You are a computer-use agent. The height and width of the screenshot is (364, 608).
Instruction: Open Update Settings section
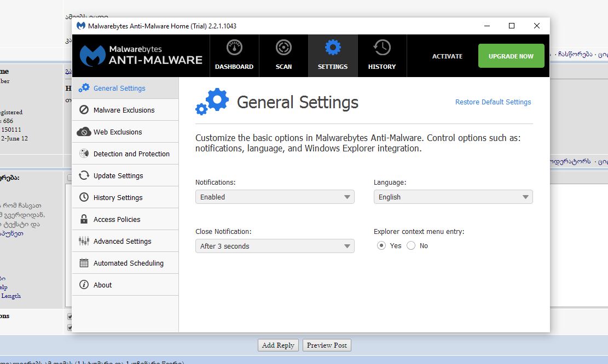125,175
